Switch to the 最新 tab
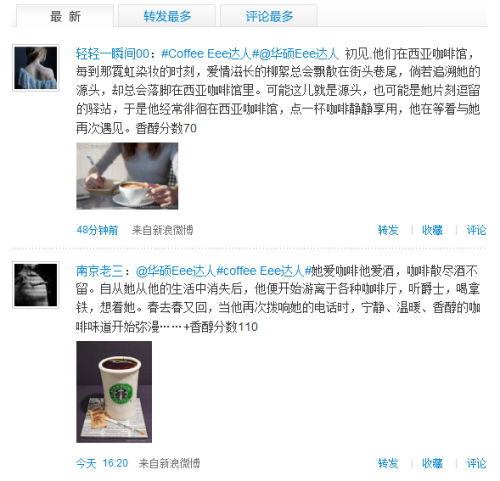Screen dimensions: 500x481 tap(65, 16)
